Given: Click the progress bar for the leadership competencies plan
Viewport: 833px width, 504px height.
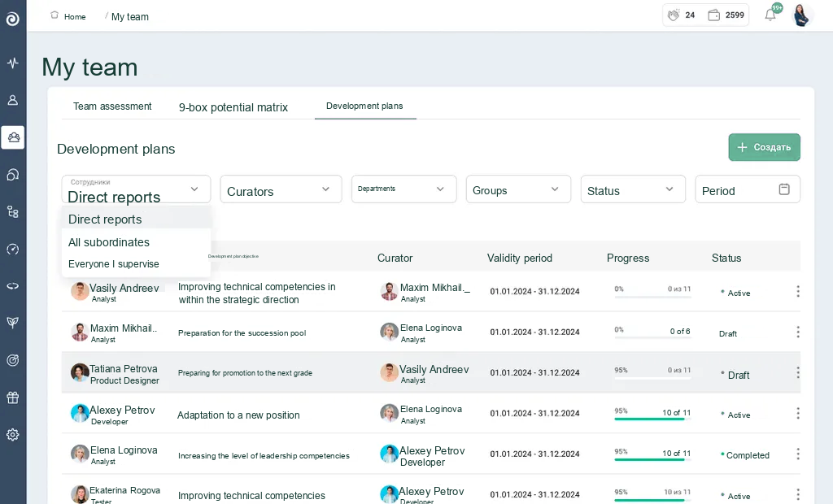Looking at the screenshot, I should click(x=652, y=459).
